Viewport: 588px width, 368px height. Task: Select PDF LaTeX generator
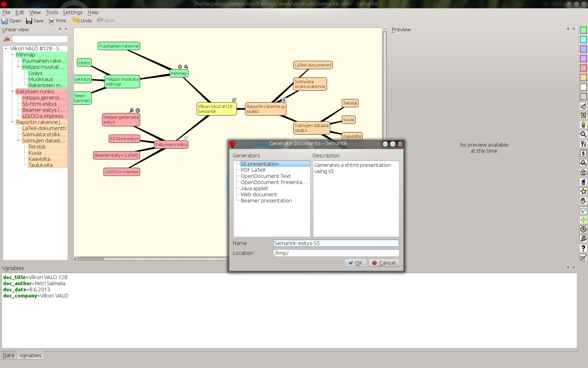coord(253,170)
